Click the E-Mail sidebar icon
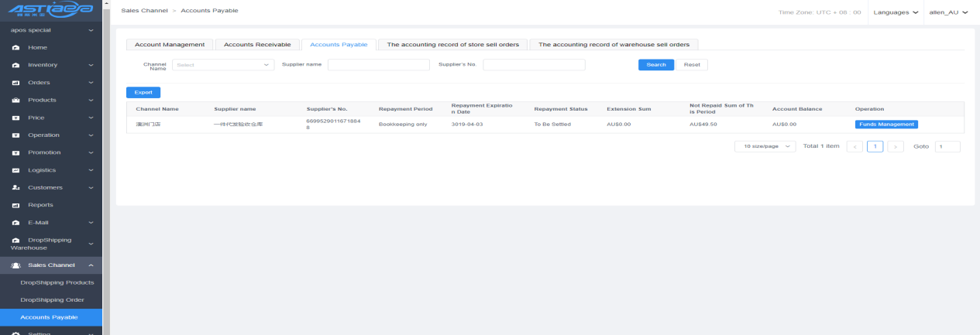980x335 pixels. pos(15,223)
